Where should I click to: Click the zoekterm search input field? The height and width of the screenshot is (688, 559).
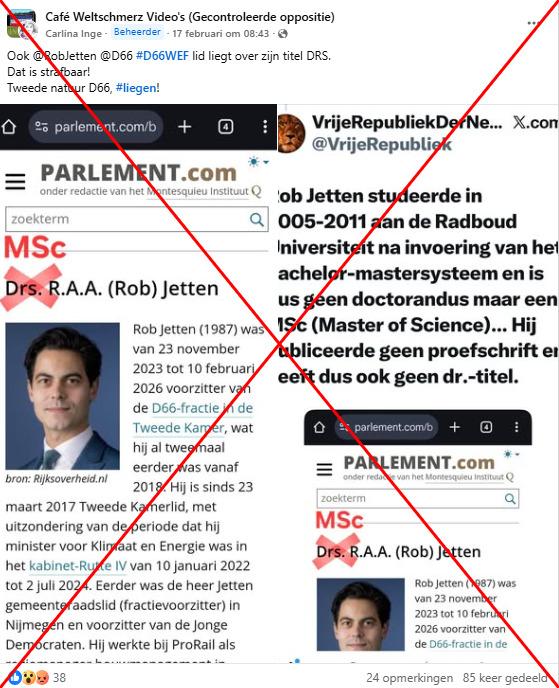coord(137,219)
